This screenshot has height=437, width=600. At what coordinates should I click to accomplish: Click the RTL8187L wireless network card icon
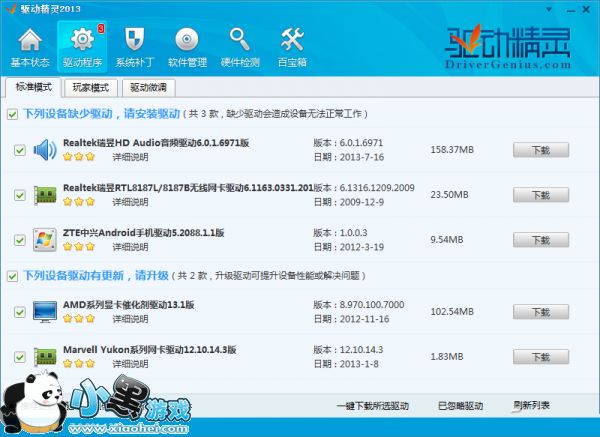coord(45,195)
